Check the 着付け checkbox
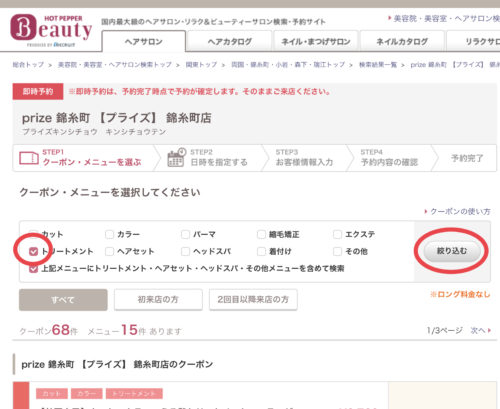The image size is (500, 409). [261, 251]
